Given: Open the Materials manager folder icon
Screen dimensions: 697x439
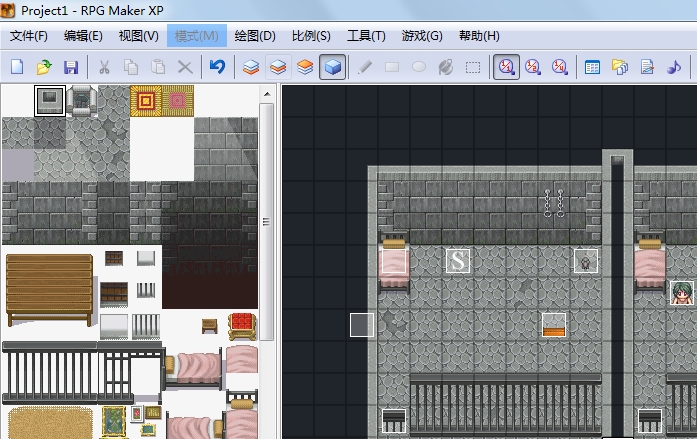Looking at the screenshot, I should 620,67.
